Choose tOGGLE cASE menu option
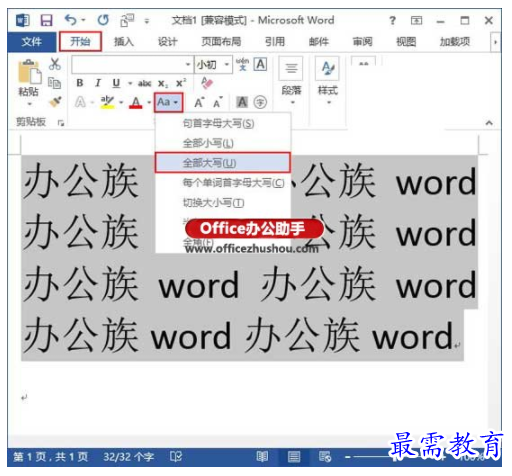This screenshot has height=476, width=512. pos(223,202)
